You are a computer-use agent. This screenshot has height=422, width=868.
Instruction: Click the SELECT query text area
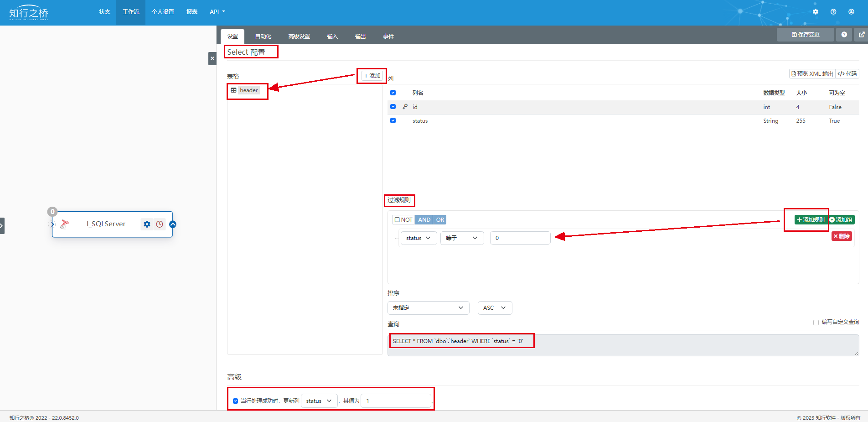(623, 345)
